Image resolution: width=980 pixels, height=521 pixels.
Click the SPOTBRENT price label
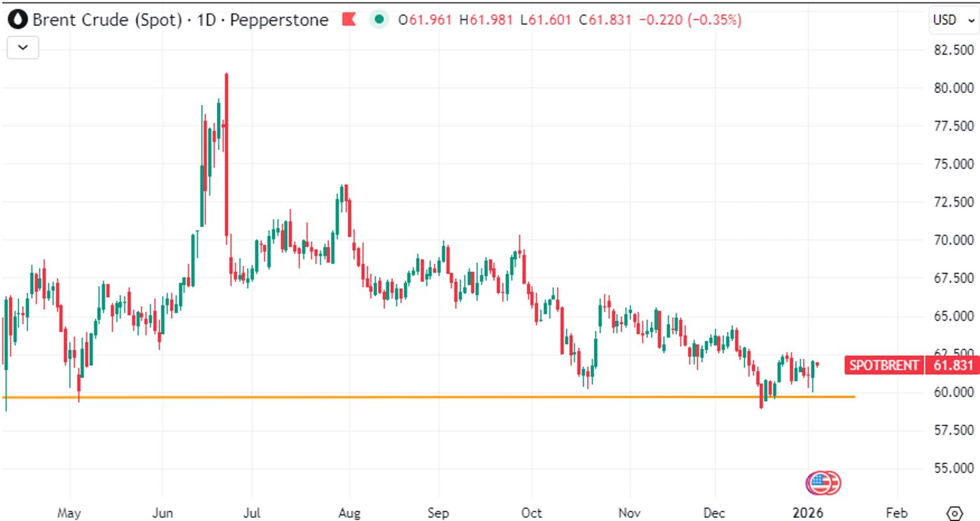pos(884,365)
